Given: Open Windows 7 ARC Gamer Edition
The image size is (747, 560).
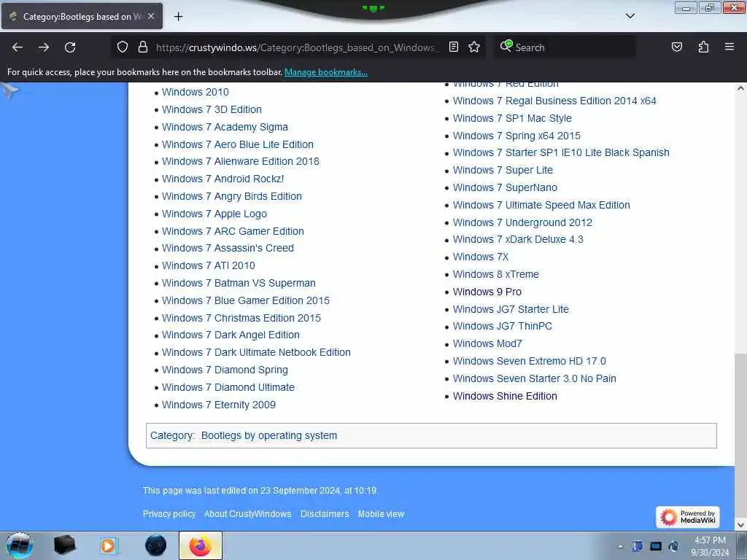Looking at the screenshot, I should [x=233, y=231].
